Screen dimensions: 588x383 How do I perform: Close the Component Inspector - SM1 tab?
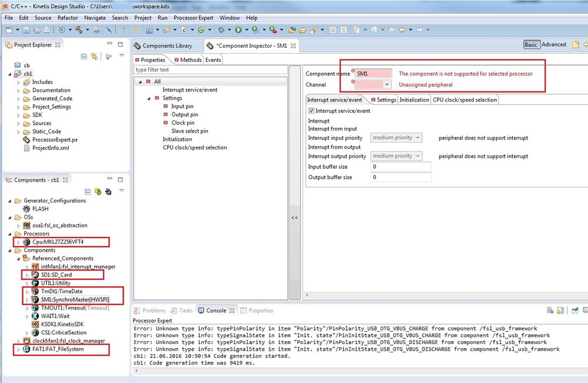click(293, 46)
